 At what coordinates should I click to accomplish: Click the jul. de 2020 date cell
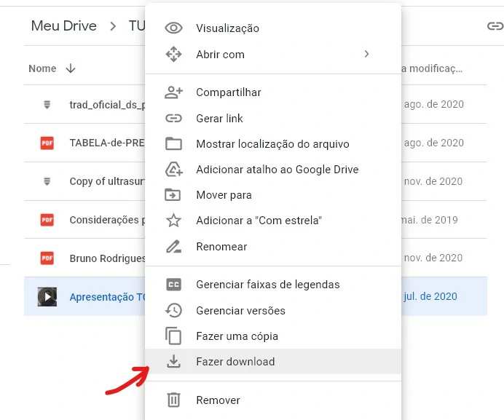click(x=430, y=296)
